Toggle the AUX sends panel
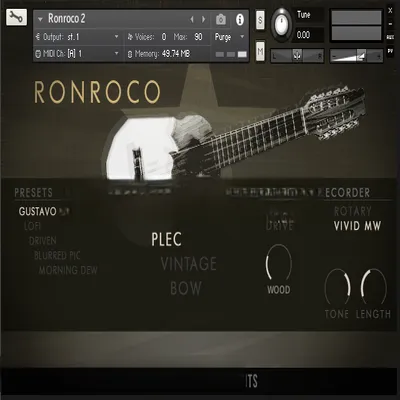 (390, 38)
